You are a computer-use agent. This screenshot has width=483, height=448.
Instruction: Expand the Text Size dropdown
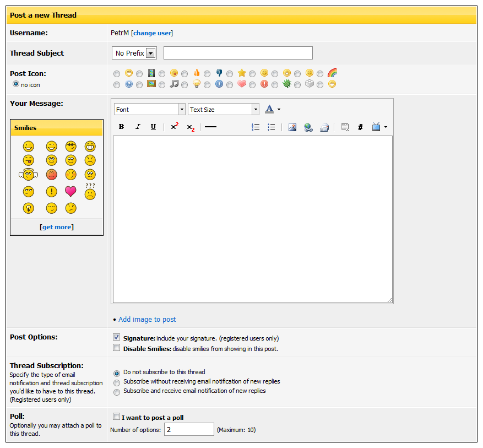click(x=223, y=110)
